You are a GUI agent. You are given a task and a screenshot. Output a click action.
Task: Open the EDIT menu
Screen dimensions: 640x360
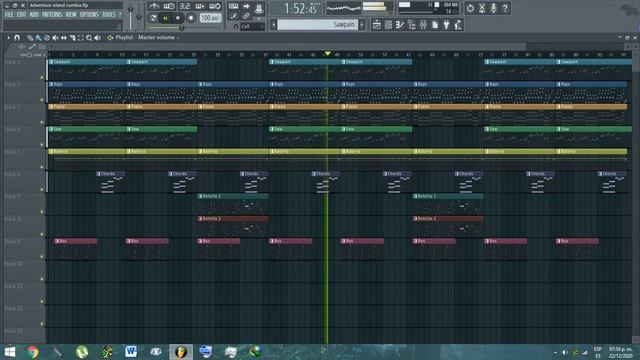tap(21, 14)
